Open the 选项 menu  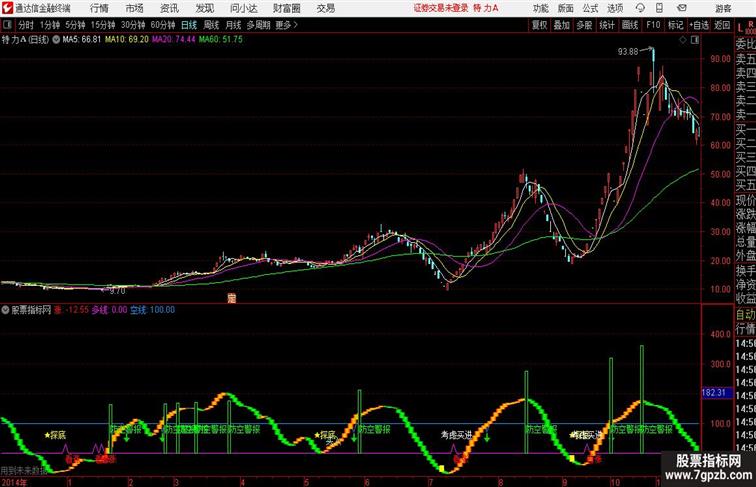pos(615,8)
